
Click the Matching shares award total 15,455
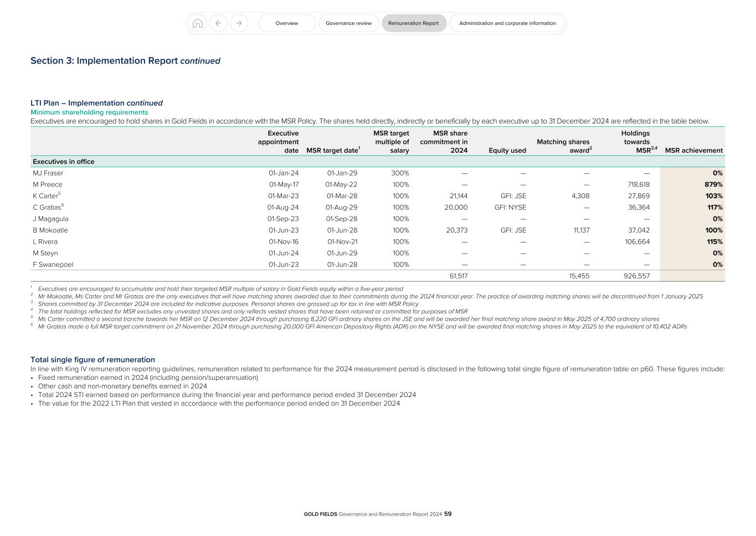pos(580,275)
